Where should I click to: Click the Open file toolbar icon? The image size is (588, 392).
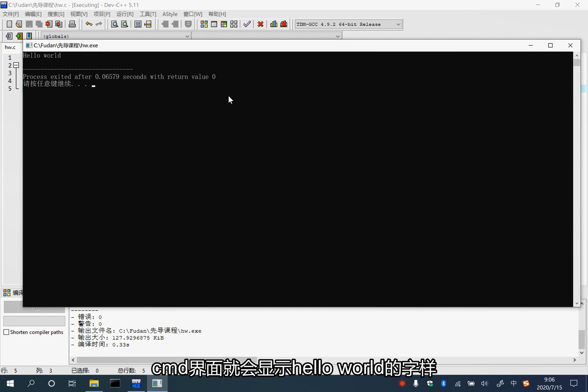[x=19, y=24]
